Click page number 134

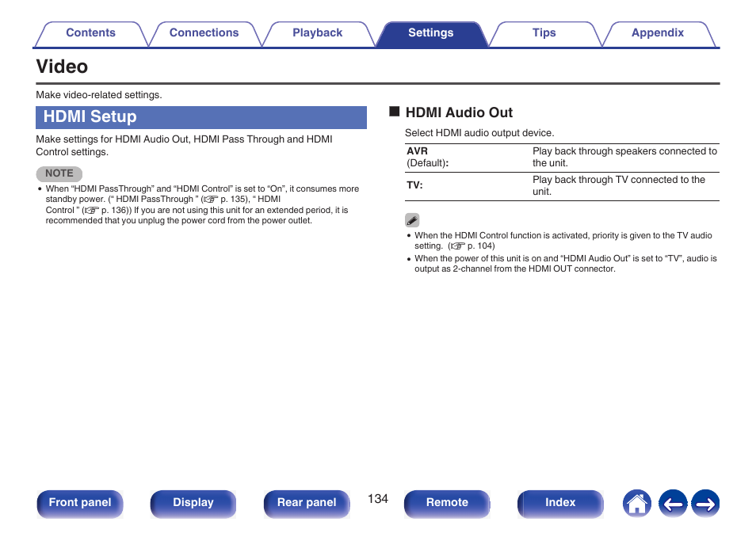pyautogui.click(x=377, y=499)
